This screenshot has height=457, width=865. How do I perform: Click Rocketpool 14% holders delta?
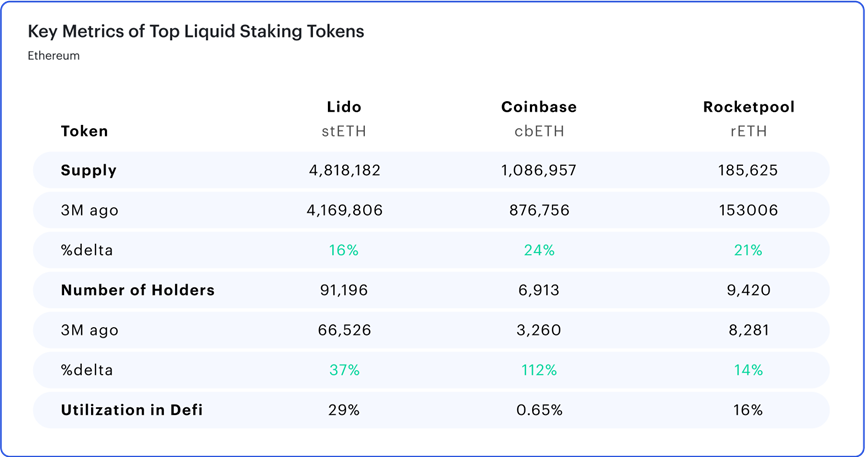748,370
